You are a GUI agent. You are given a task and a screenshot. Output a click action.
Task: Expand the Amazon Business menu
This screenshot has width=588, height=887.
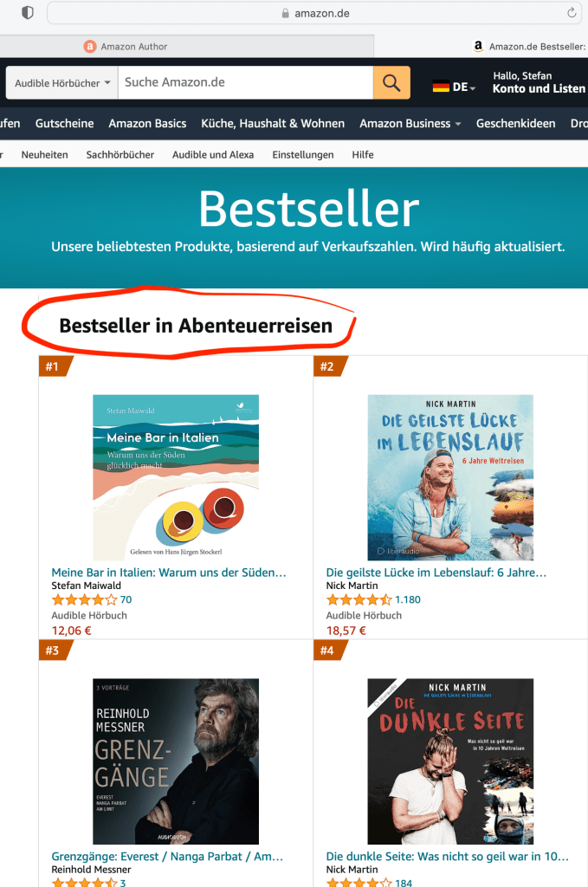point(410,123)
